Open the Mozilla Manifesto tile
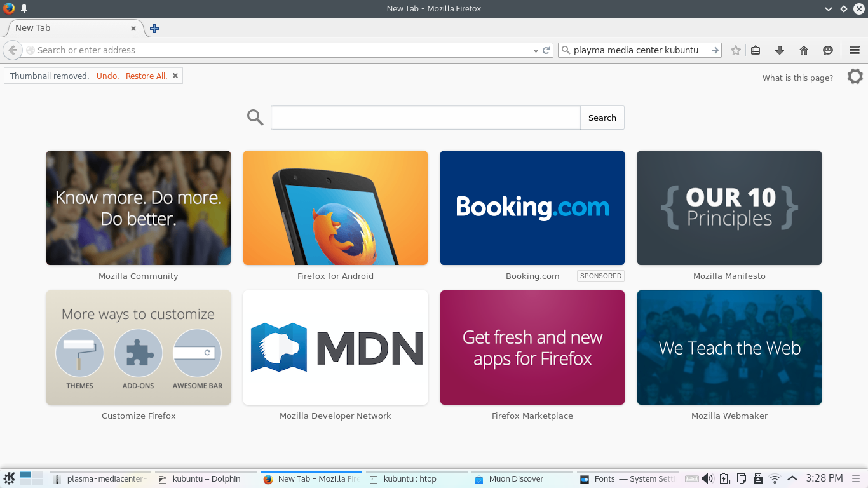 click(x=729, y=208)
